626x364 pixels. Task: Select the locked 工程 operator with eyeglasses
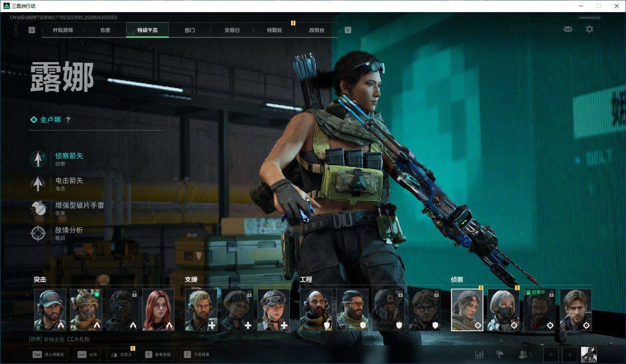425,310
